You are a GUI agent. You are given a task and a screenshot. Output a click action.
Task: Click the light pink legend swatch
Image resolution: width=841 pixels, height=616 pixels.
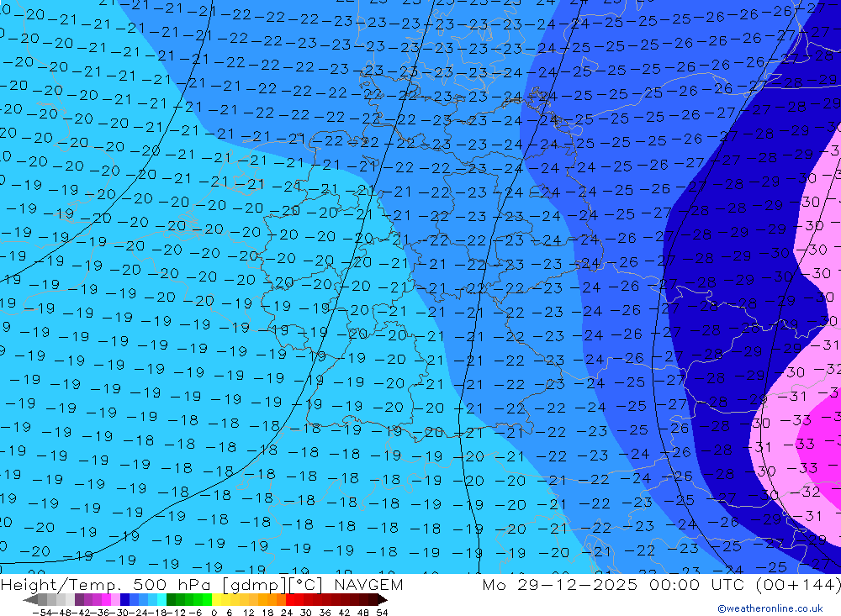coord(115,599)
